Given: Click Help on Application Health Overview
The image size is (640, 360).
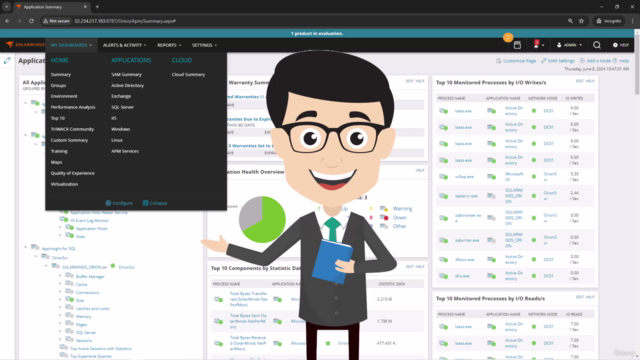Looking at the screenshot, I should tap(420, 171).
